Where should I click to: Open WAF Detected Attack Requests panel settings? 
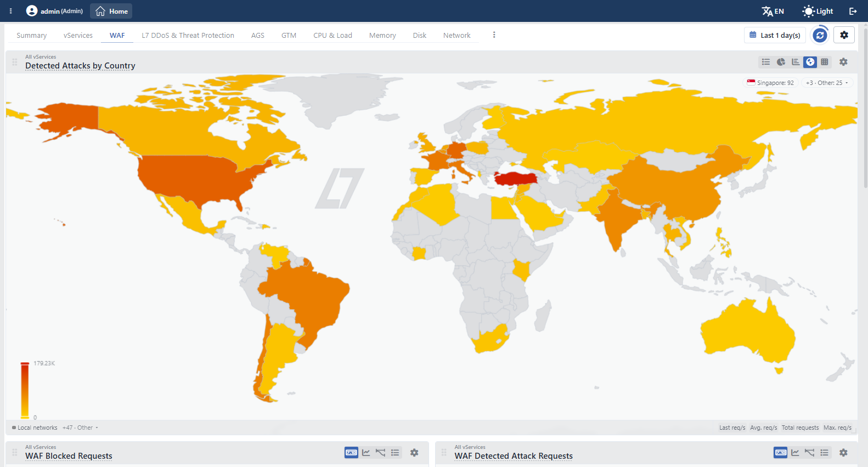843,452
